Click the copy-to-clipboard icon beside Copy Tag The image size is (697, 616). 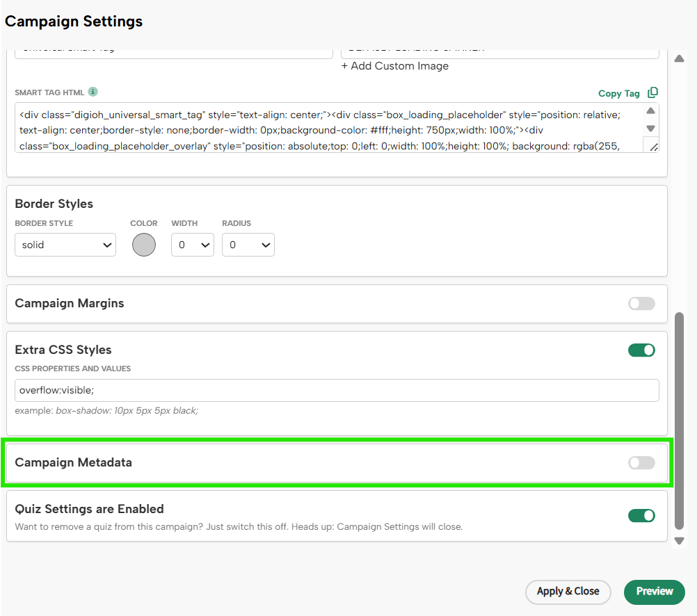[x=653, y=92]
